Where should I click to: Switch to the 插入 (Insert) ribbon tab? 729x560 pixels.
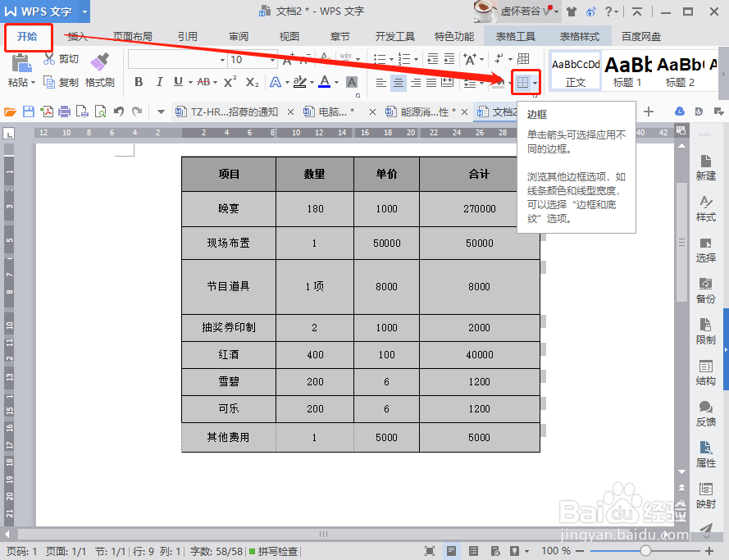76,36
